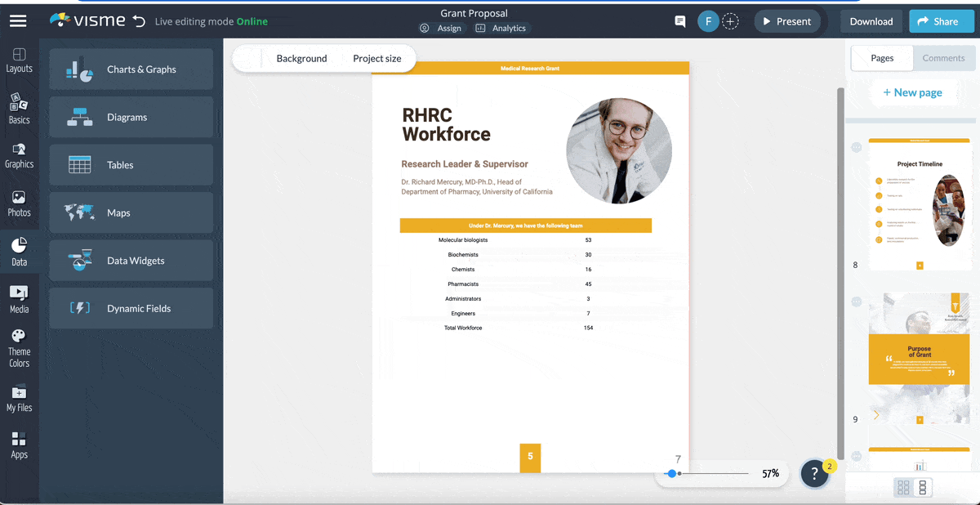Open the Photos panel

tap(18, 203)
